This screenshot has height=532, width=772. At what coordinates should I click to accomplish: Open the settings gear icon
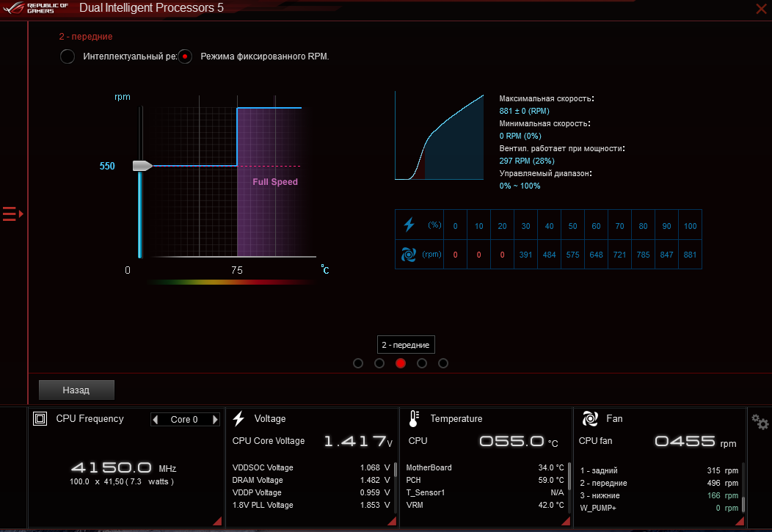(760, 422)
